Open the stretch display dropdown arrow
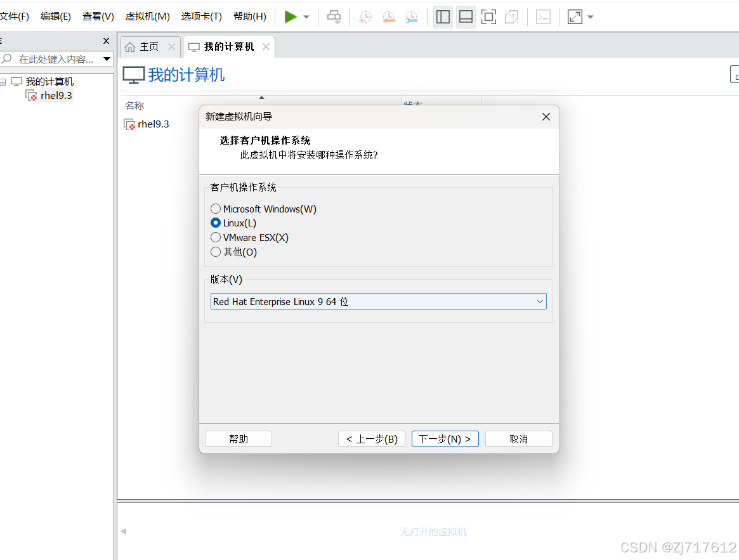The image size is (739, 560). click(x=591, y=17)
